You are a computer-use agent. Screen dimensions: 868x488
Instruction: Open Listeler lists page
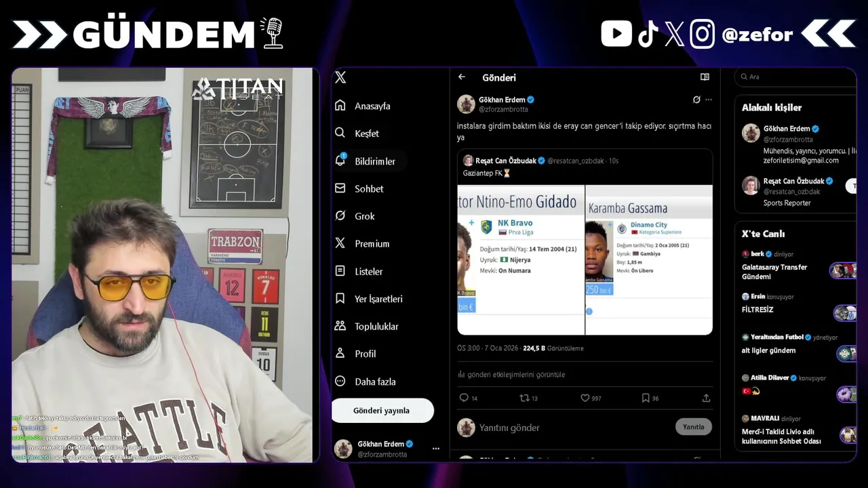pyautogui.click(x=359, y=271)
